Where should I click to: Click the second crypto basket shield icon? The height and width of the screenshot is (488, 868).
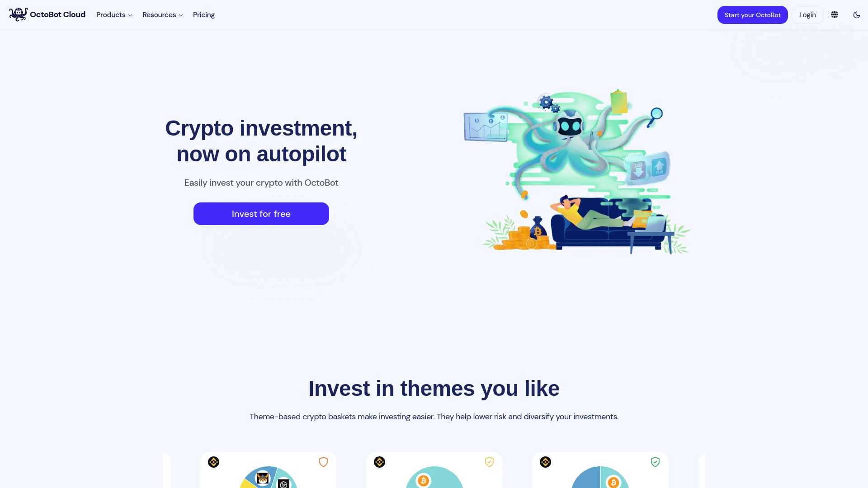[489, 462]
